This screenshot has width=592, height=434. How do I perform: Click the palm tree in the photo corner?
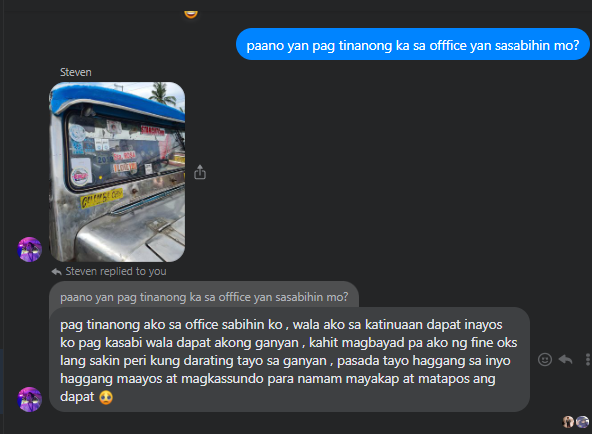coord(163,93)
